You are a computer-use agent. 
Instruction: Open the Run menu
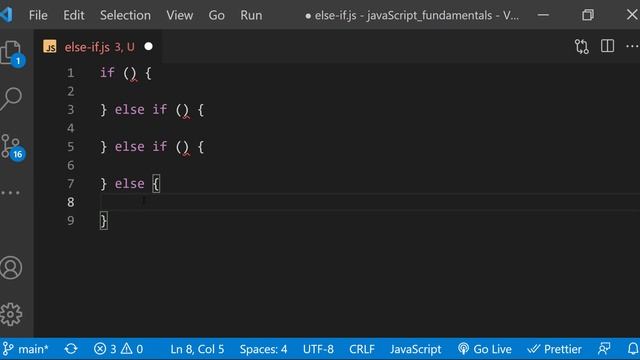[251, 16]
